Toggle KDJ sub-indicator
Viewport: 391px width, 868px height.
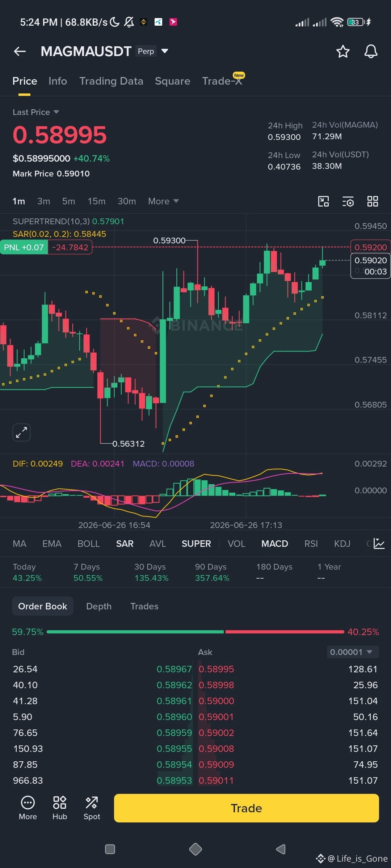(342, 544)
